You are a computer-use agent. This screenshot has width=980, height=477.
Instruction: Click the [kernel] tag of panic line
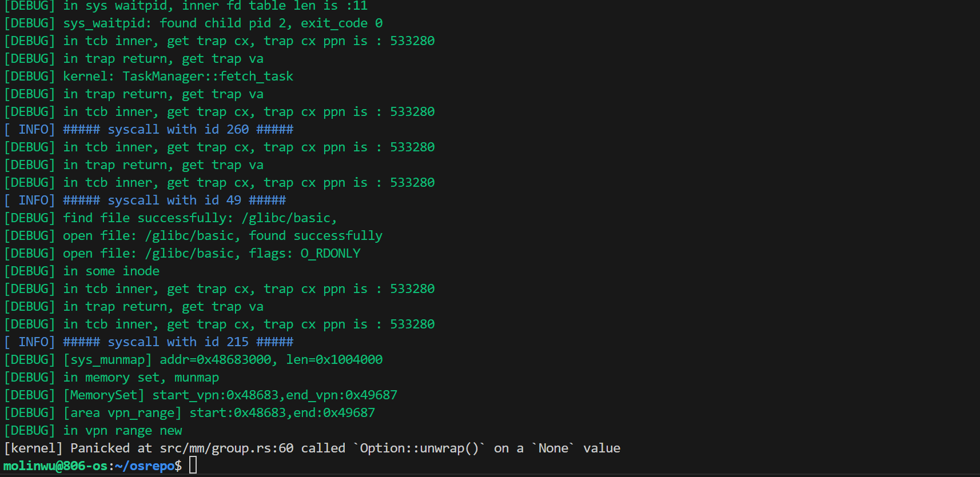pos(33,448)
